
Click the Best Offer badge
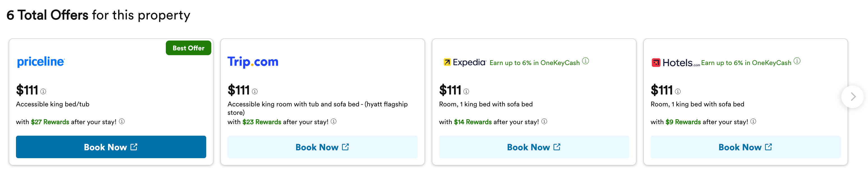click(188, 48)
